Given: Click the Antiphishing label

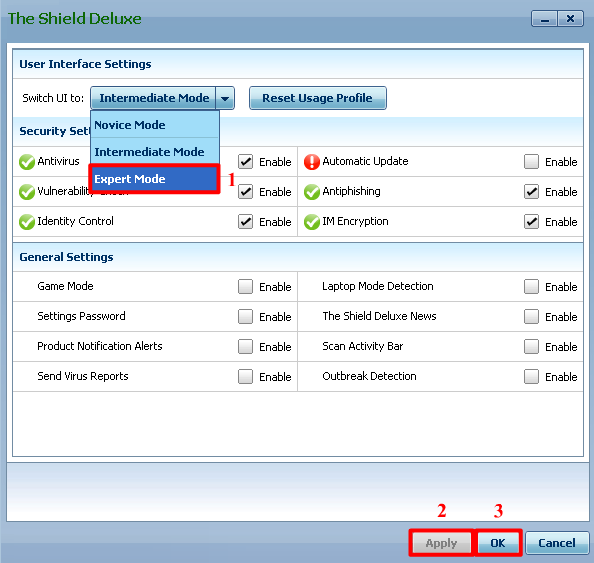Looking at the screenshot, I should (x=351, y=191).
